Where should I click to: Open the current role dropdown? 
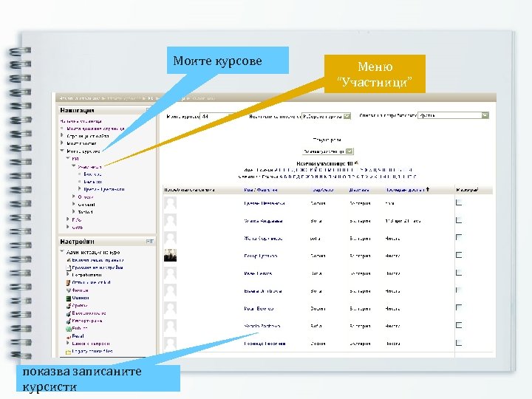[328, 151]
